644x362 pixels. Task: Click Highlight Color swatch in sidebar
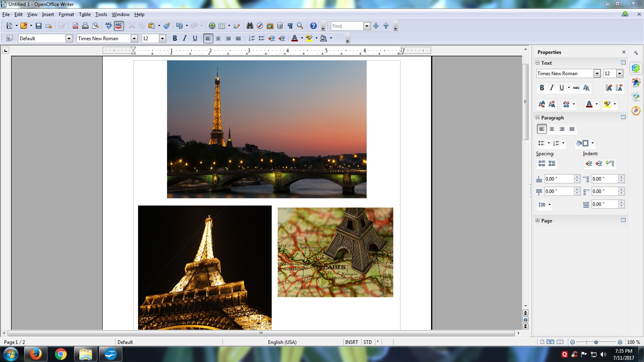[x=607, y=104]
